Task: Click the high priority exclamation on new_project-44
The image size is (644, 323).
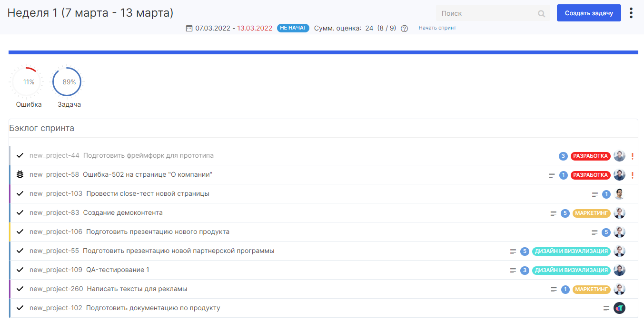Action: click(x=633, y=156)
